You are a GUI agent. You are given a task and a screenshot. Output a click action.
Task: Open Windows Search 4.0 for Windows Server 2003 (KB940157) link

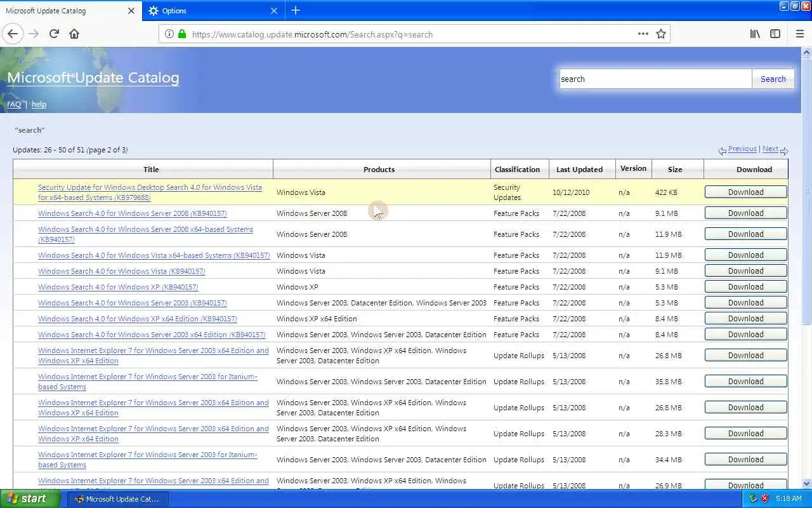click(132, 303)
